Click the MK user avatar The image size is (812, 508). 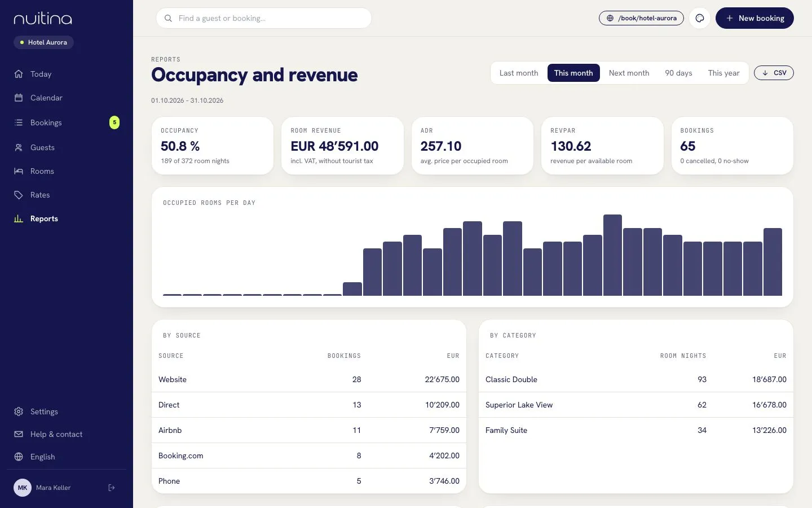(x=23, y=488)
